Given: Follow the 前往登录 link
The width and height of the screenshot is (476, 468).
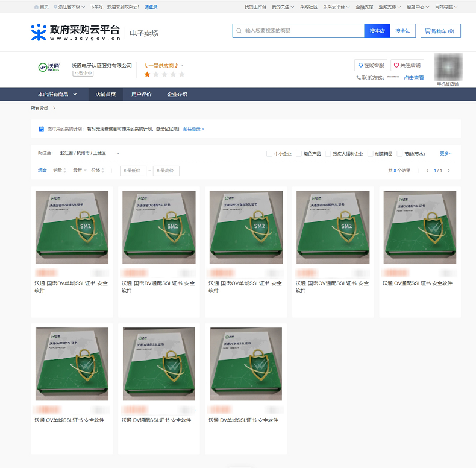Looking at the screenshot, I should pyautogui.click(x=193, y=129).
